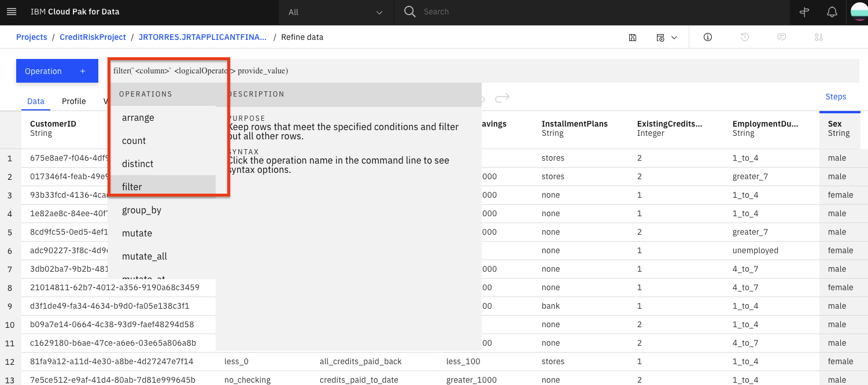
Task: Open the comments icon
Action: click(782, 37)
